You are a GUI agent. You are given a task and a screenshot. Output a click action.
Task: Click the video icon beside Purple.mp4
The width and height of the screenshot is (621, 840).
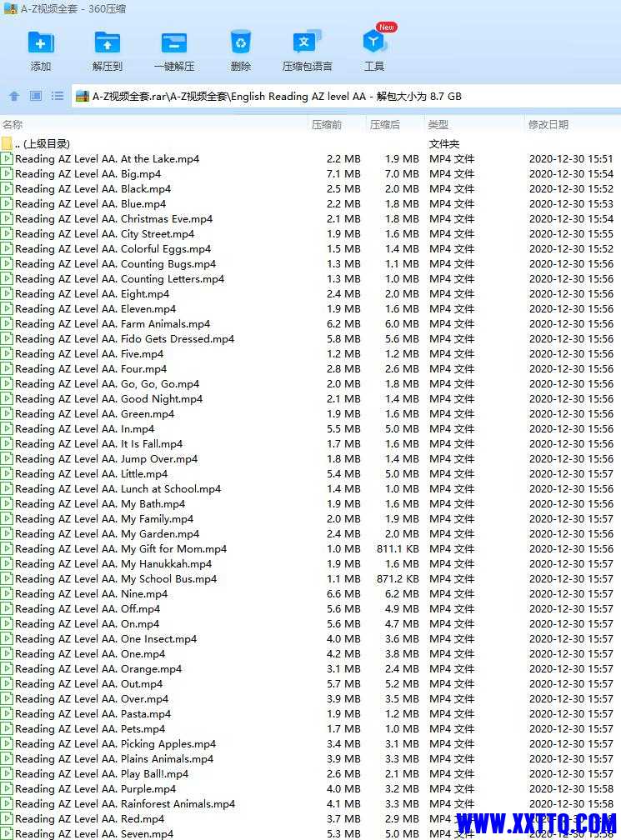(x=7, y=788)
